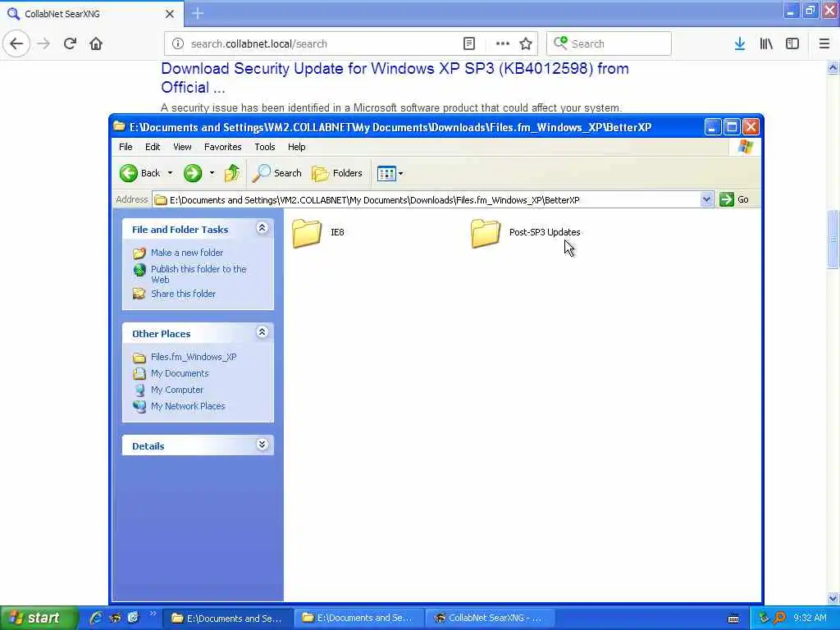Click the Firefox Search box
The width and height of the screenshot is (840, 630).
[x=609, y=43]
